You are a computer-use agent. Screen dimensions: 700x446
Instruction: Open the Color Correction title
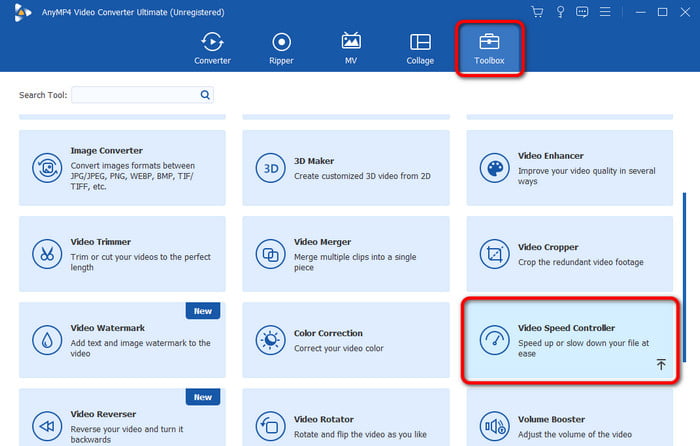coord(328,333)
